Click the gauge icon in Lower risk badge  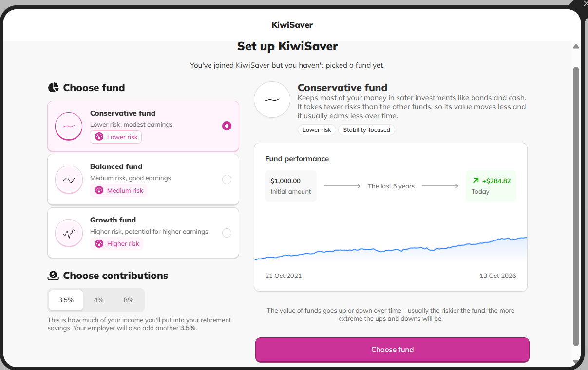pos(99,137)
